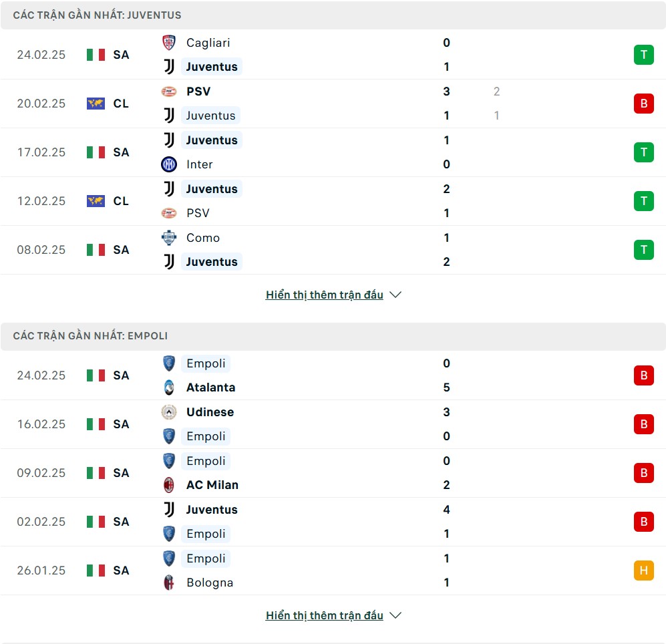The height and width of the screenshot is (644, 666).
Task: Click the Bologna club crest icon
Action: coord(169,583)
